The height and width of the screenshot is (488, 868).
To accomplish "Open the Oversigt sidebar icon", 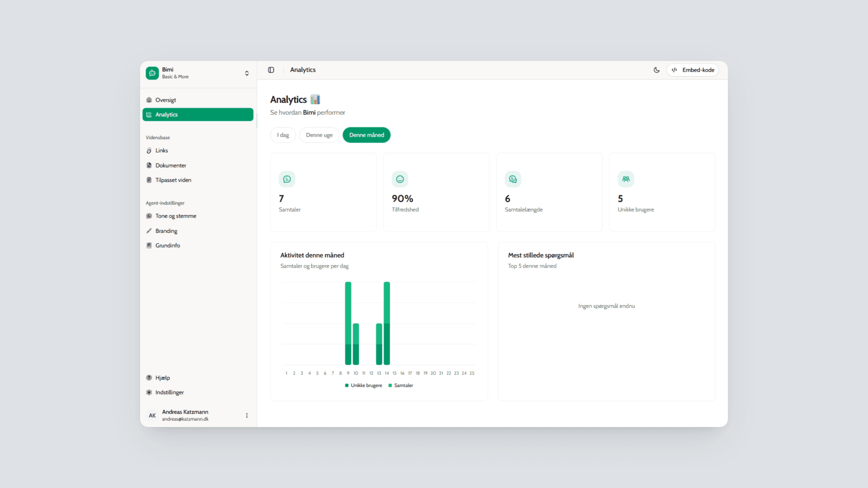I will [150, 100].
